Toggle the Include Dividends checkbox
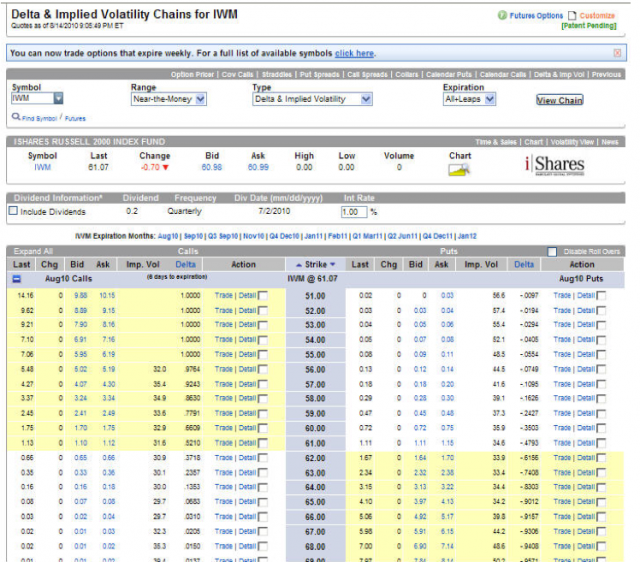 pyautogui.click(x=13, y=211)
